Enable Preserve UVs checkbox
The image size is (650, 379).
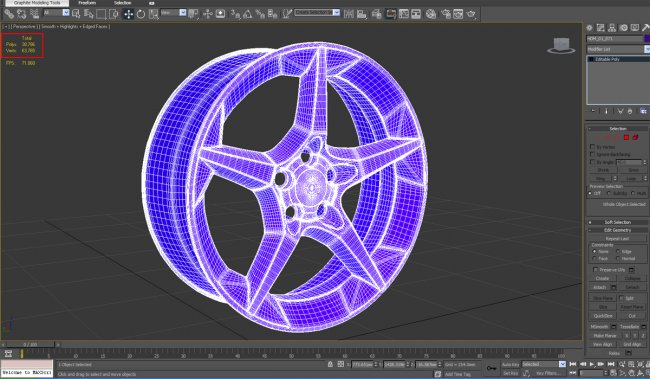click(x=595, y=270)
